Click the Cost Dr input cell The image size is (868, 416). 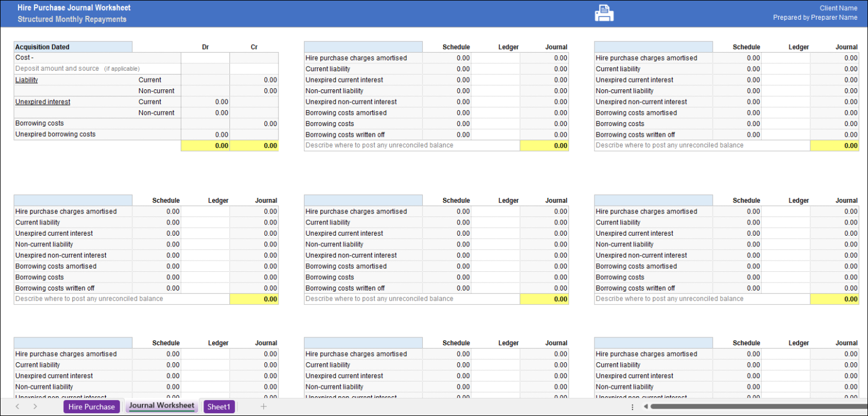(x=204, y=57)
